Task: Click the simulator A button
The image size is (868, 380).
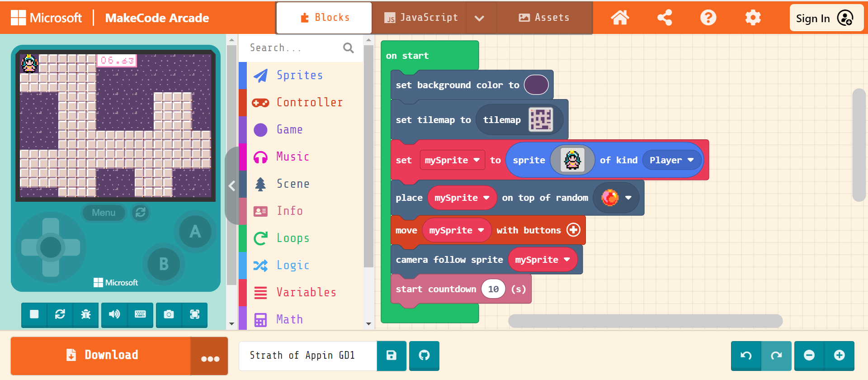Action: [x=195, y=232]
